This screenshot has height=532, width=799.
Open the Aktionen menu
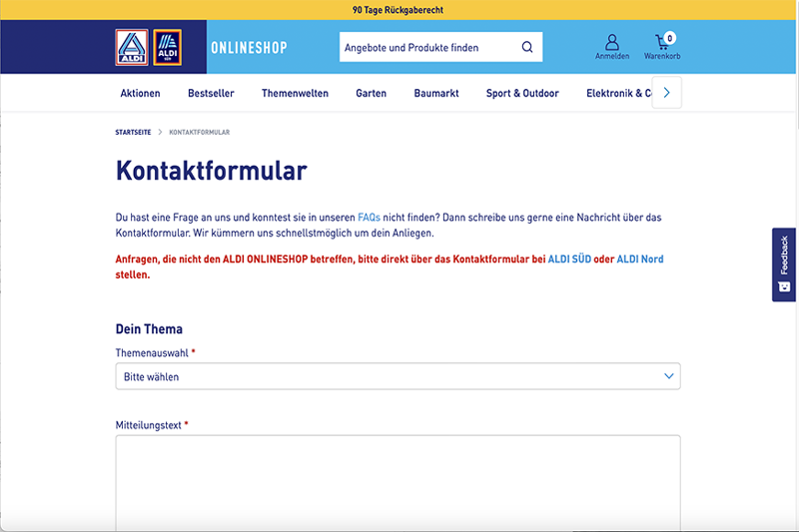(140, 93)
